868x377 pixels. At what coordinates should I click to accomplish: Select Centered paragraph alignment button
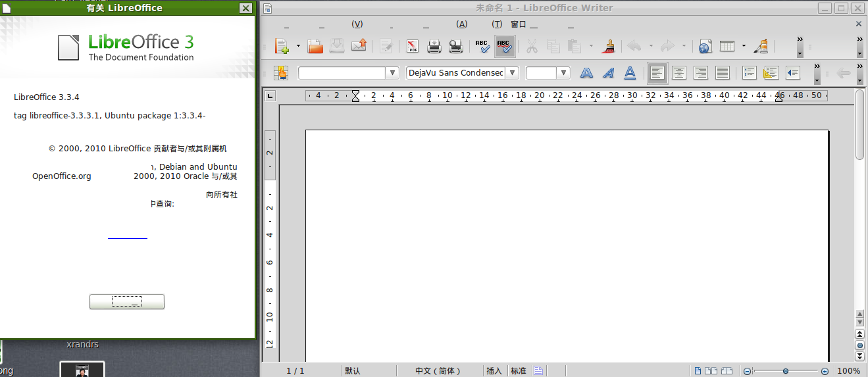(678, 73)
